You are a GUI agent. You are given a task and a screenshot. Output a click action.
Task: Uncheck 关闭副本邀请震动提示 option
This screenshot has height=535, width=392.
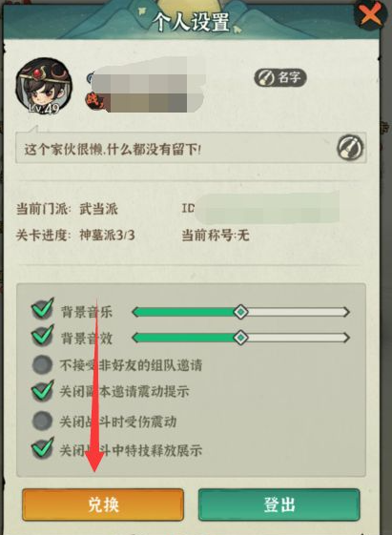[x=42, y=391]
